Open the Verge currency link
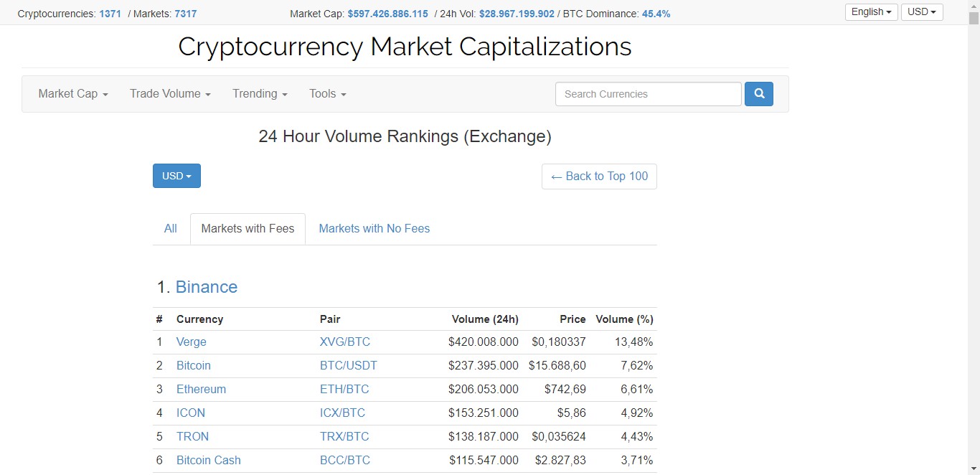Image resolution: width=980 pixels, height=475 pixels. 192,342
